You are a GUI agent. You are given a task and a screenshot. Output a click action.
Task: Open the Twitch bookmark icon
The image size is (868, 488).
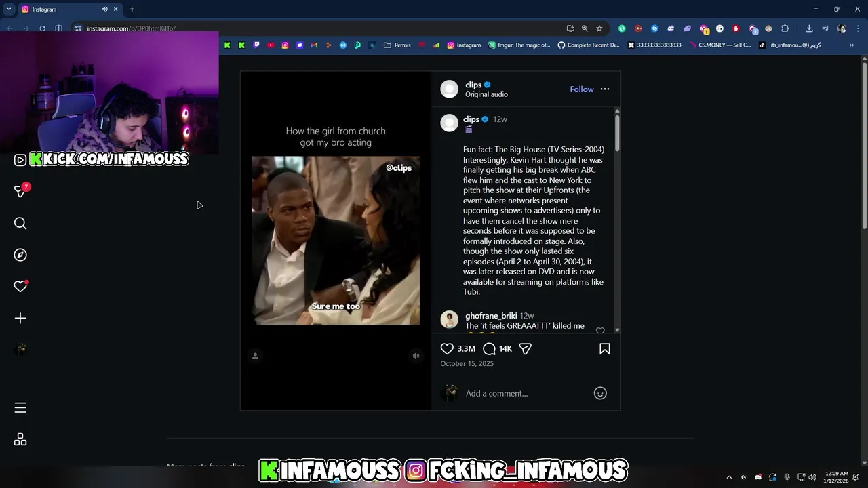pos(256,45)
